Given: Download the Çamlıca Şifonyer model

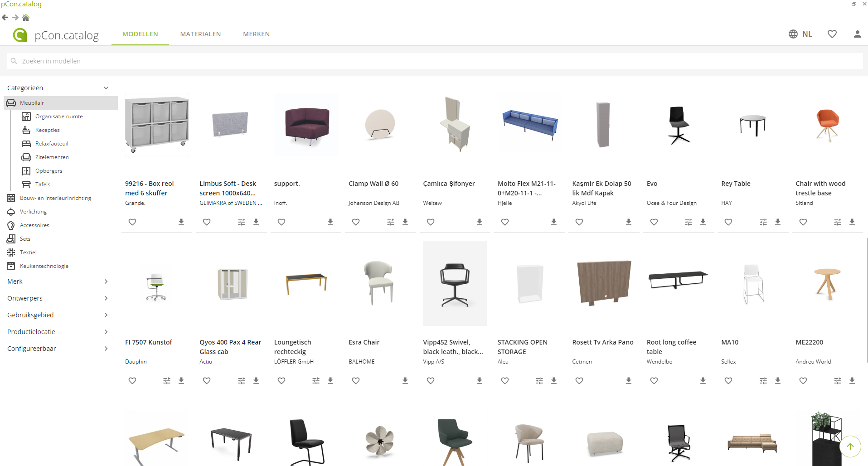Looking at the screenshot, I should [480, 222].
